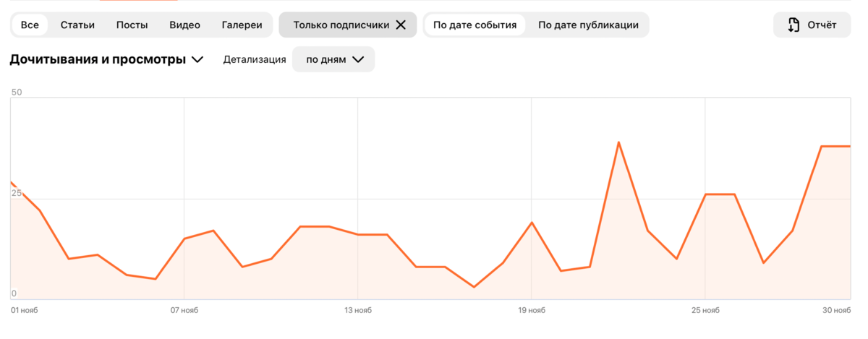The image size is (868, 339).
Task: Select По дате события option
Action: coord(475,25)
